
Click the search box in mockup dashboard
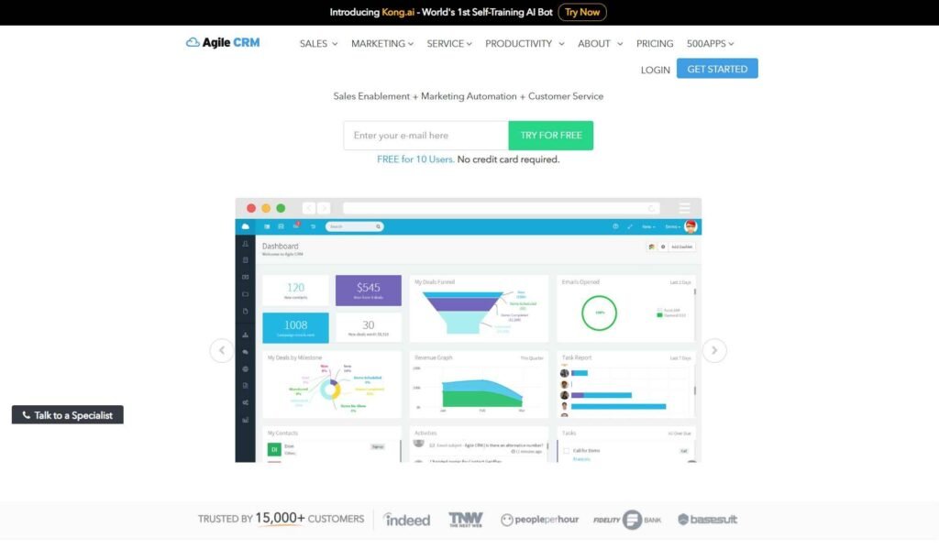[355, 226]
